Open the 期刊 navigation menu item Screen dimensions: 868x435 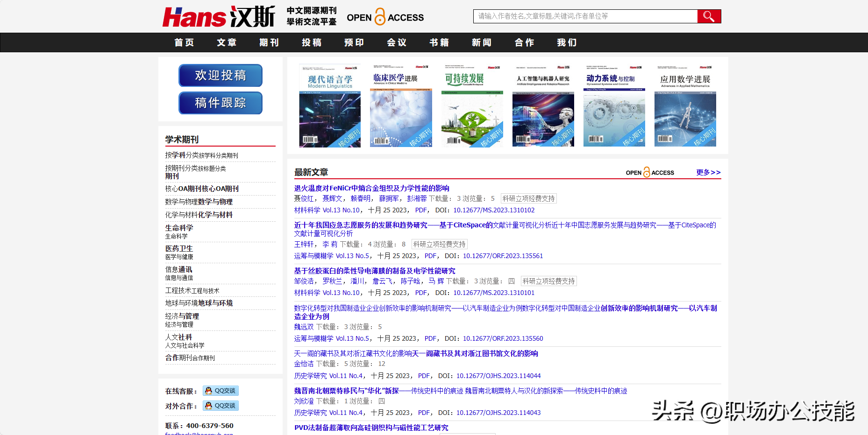point(269,42)
